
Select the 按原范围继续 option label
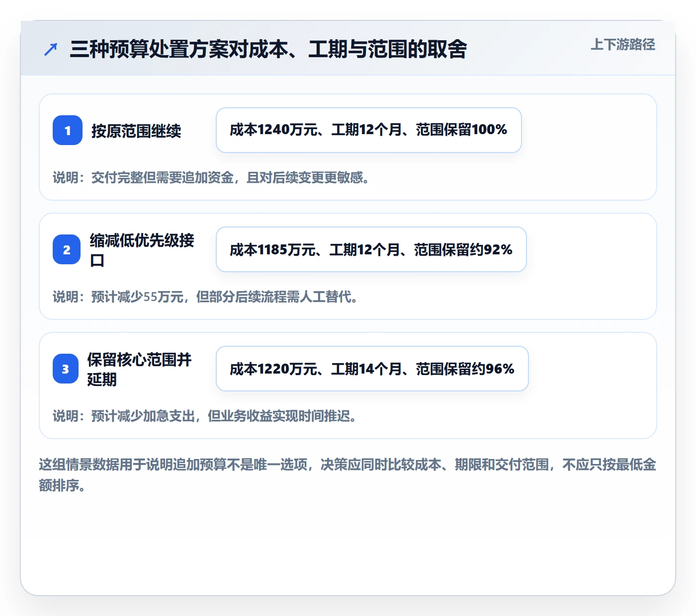coord(136,131)
